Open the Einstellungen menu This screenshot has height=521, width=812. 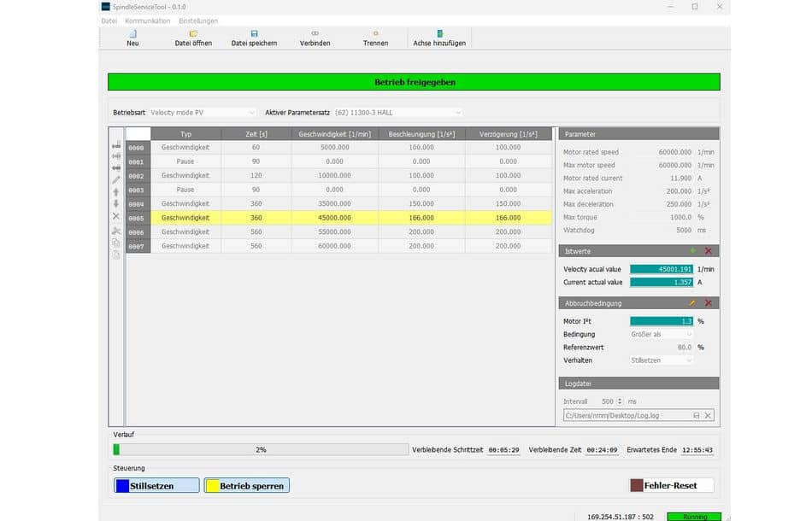pyautogui.click(x=198, y=20)
